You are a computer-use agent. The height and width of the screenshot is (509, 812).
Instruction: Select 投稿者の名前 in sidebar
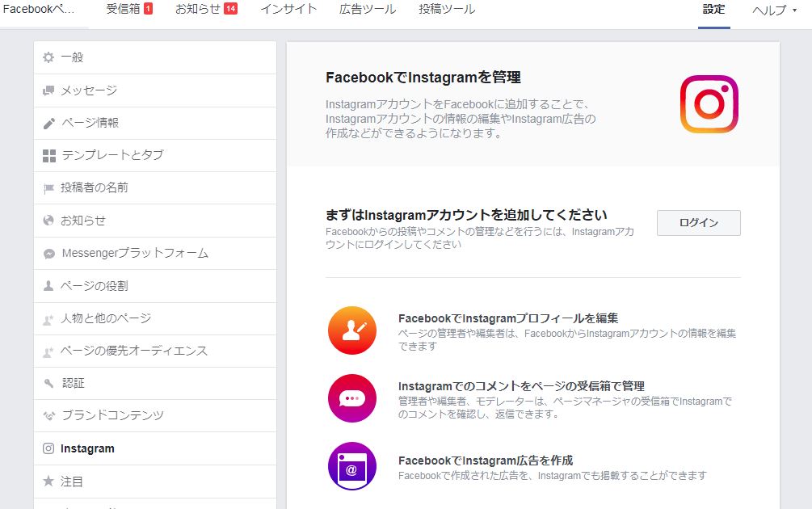pos(155,188)
